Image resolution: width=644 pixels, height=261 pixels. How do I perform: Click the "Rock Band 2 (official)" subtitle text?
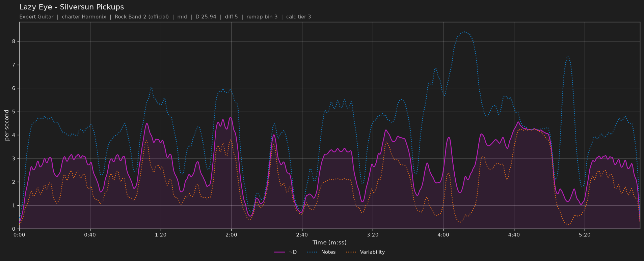[x=142, y=17]
